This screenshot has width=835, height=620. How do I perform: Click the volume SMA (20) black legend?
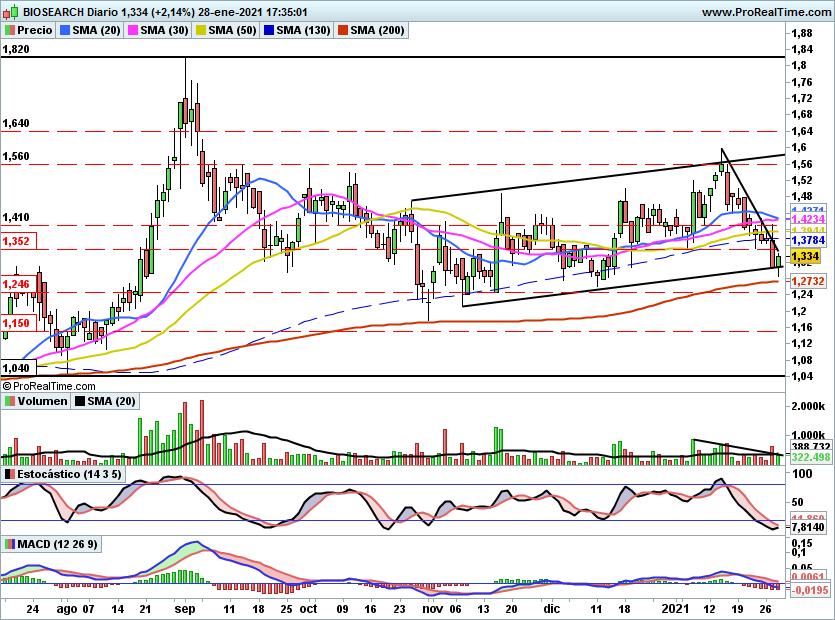[x=105, y=401]
